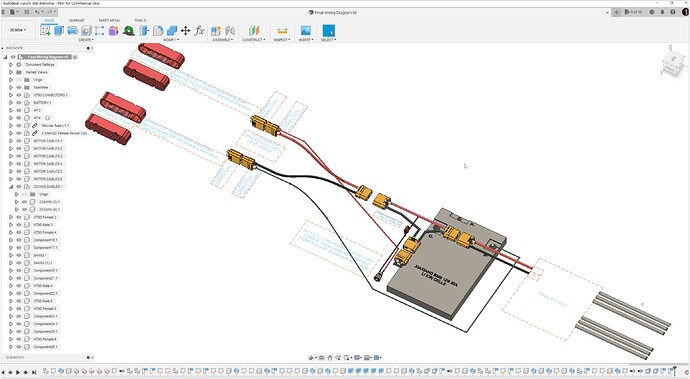Switch to the SURFACE tab

coord(77,20)
